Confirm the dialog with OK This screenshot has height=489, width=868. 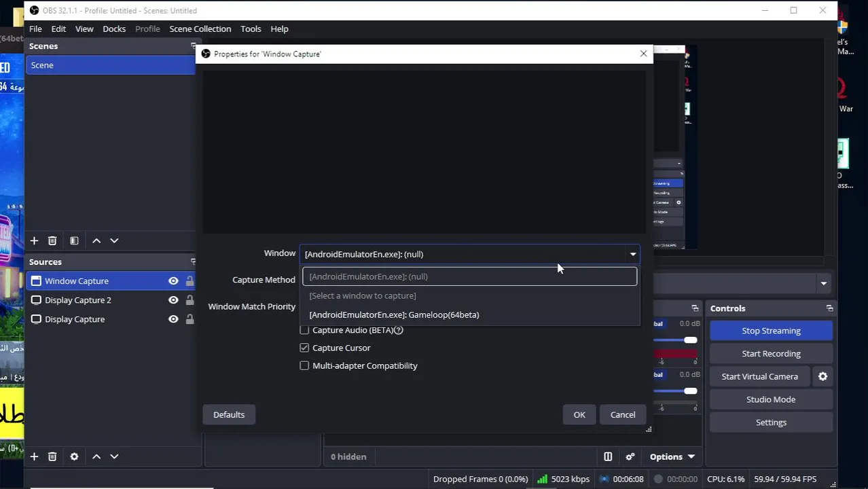579,414
